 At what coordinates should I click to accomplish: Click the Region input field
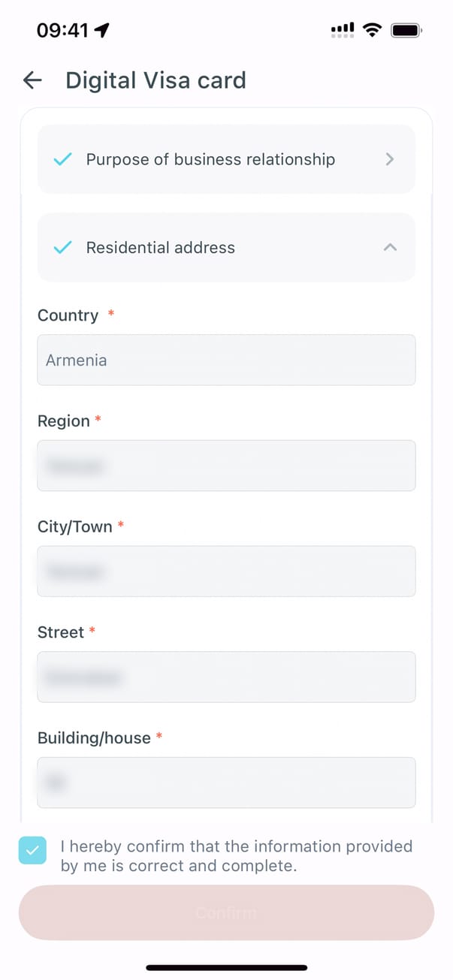pos(226,466)
